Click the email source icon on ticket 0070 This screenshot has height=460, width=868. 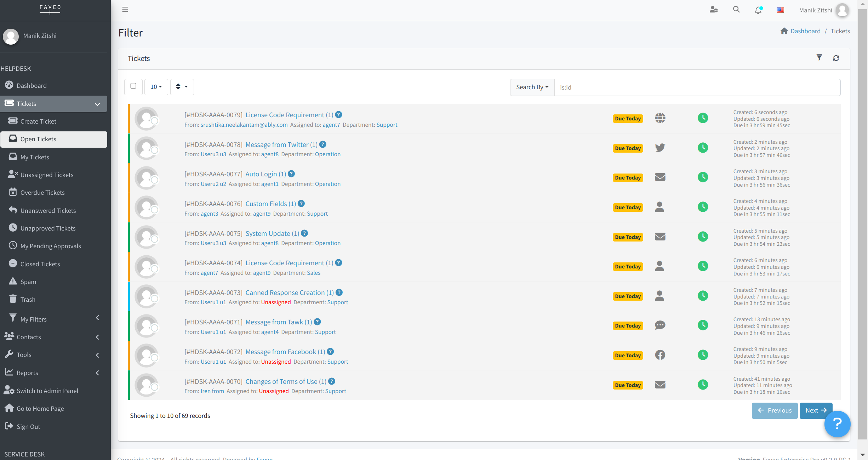click(x=660, y=385)
